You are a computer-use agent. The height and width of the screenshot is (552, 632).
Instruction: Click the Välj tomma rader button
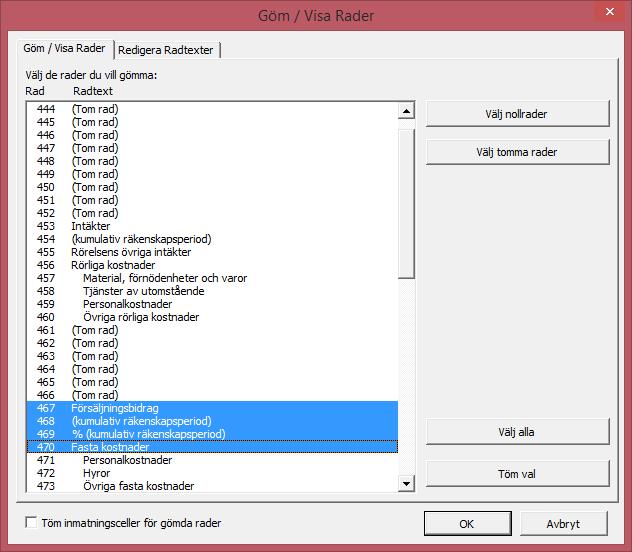click(517, 152)
